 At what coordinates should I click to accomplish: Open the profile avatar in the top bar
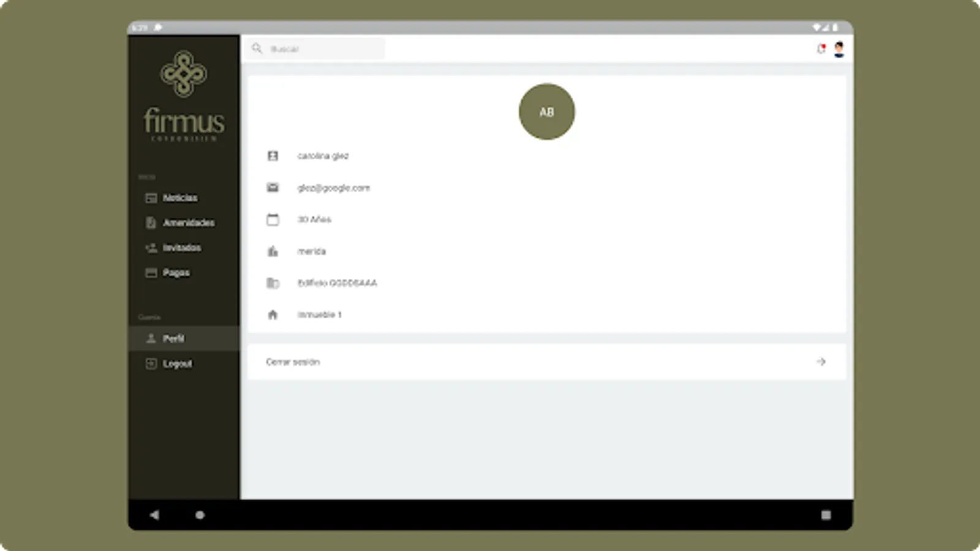839,49
